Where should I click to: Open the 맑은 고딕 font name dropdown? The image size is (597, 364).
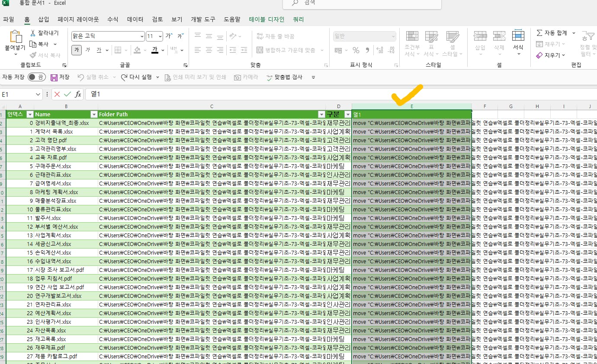[x=141, y=36]
